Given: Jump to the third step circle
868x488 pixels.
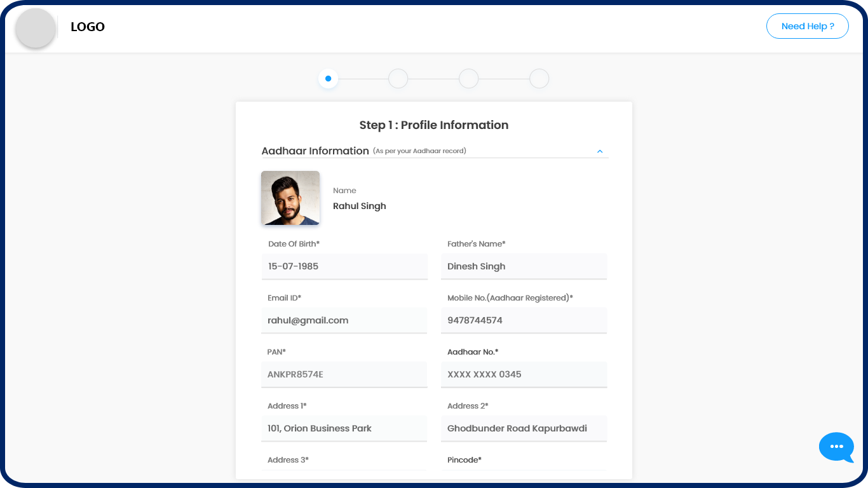Looking at the screenshot, I should [x=468, y=79].
